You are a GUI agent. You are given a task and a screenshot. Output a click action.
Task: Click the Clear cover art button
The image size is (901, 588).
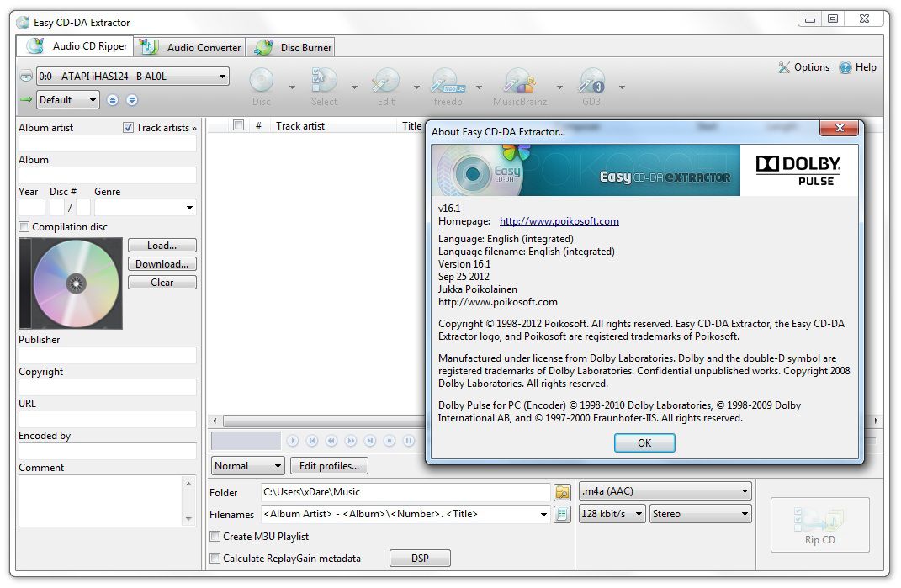pos(162,282)
